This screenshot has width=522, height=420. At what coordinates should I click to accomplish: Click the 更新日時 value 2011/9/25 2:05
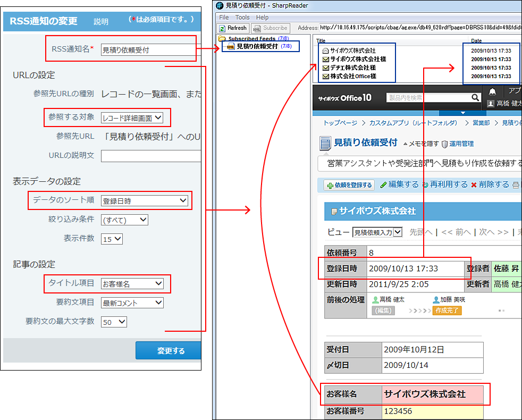tap(400, 284)
